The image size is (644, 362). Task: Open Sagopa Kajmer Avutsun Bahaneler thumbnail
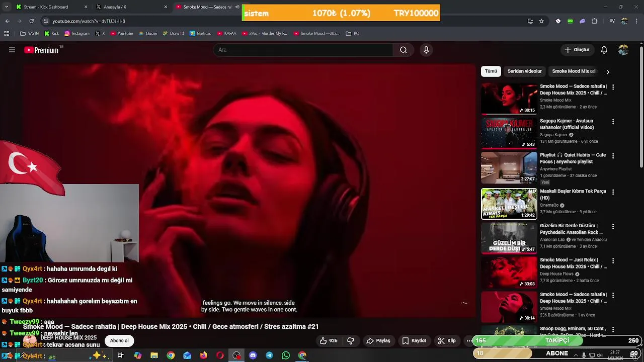pyautogui.click(x=509, y=133)
